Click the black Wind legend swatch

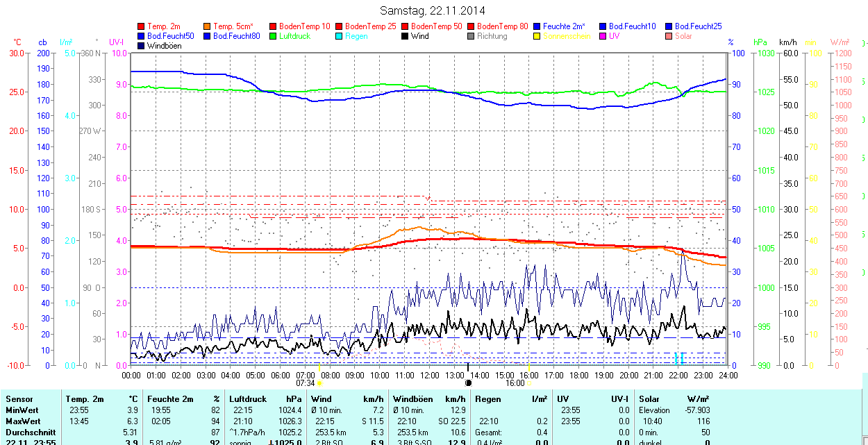(x=406, y=36)
